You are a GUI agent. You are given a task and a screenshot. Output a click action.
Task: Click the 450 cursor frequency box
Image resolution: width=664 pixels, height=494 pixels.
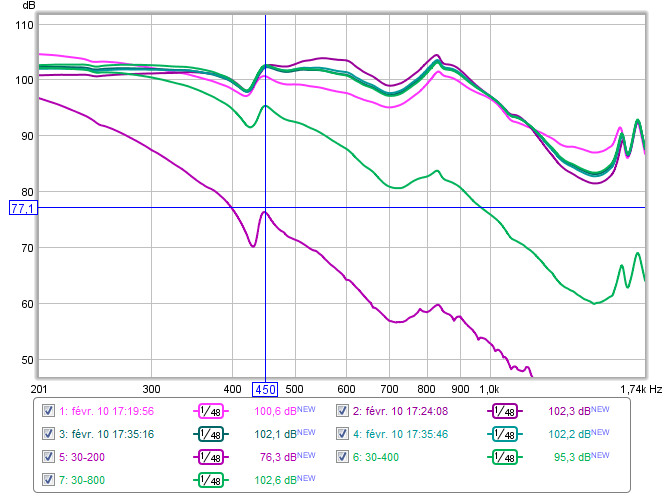click(264, 389)
